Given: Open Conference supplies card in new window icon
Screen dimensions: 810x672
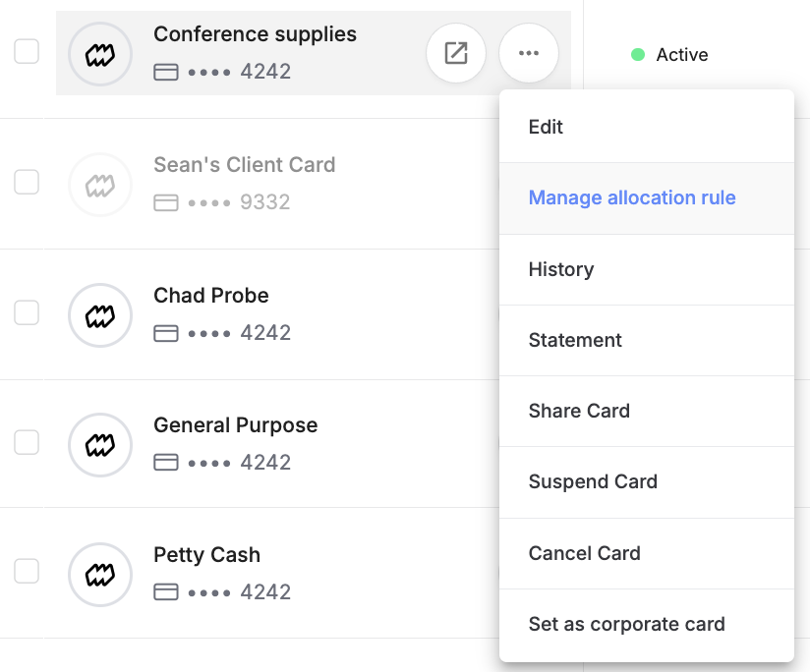Looking at the screenshot, I should click(x=456, y=53).
